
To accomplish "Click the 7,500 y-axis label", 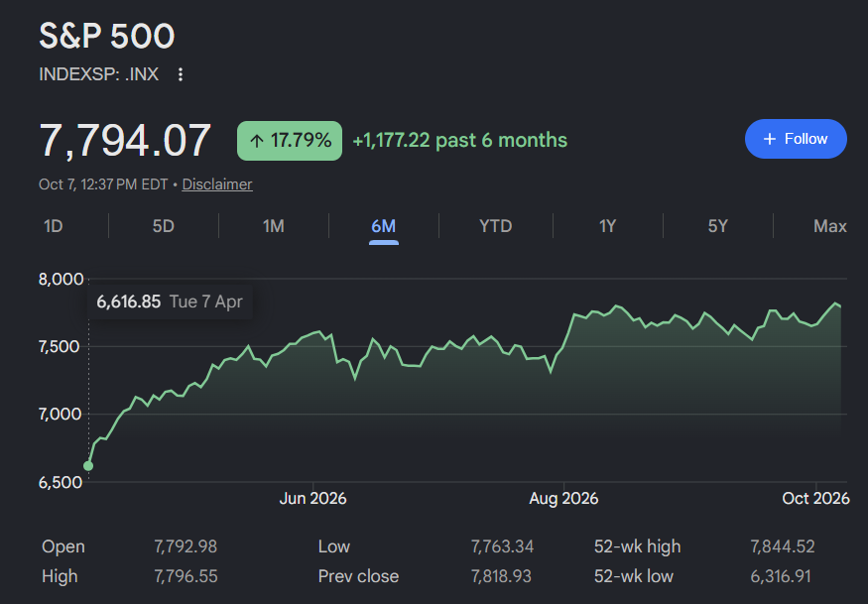I will point(61,346).
